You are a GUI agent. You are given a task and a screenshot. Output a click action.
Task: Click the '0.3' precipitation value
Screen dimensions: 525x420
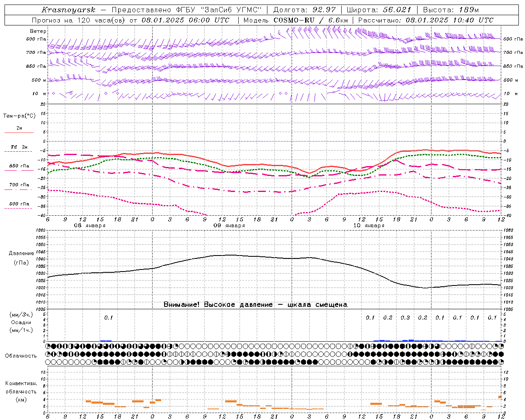(405, 318)
